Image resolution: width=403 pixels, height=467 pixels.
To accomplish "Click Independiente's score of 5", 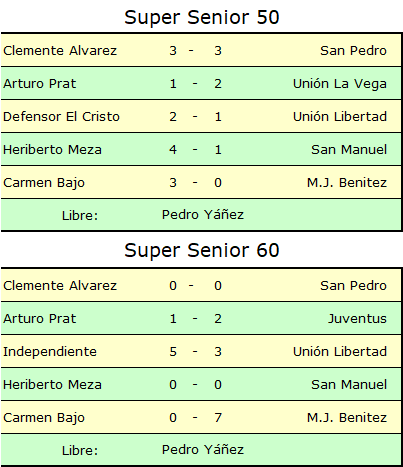I will pos(173,352).
